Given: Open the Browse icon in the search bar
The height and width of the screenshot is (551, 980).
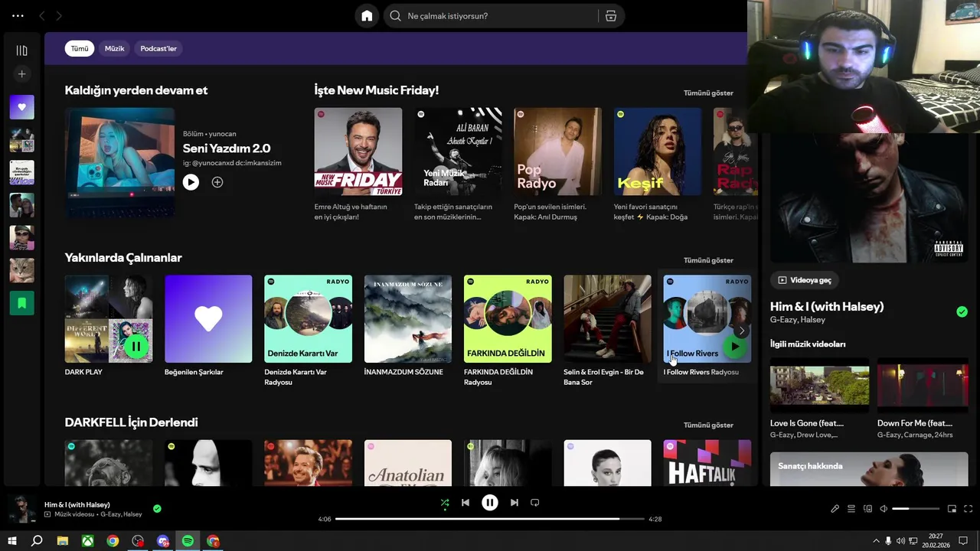Looking at the screenshot, I should pyautogui.click(x=611, y=15).
